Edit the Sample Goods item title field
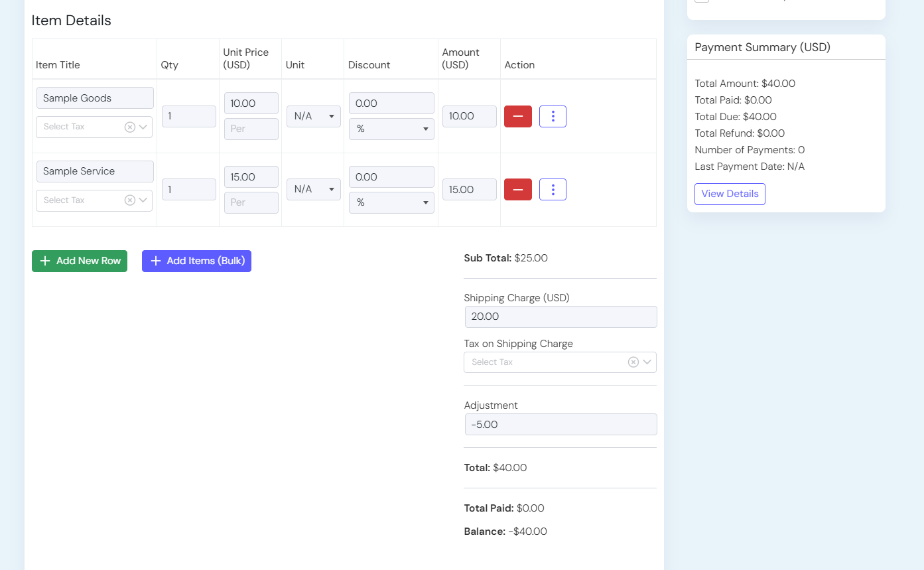924x570 pixels. pyautogui.click(x=95, y=98)
